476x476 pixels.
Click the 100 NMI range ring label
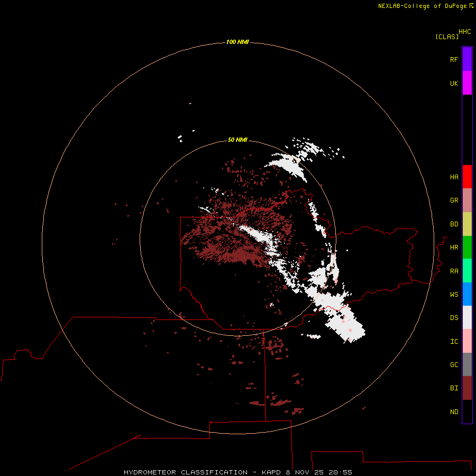pyautogui.click(x=237, y=42)
